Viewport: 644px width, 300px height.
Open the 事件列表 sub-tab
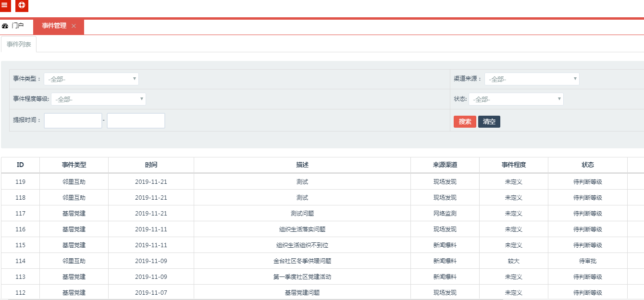tap(19, 44)
